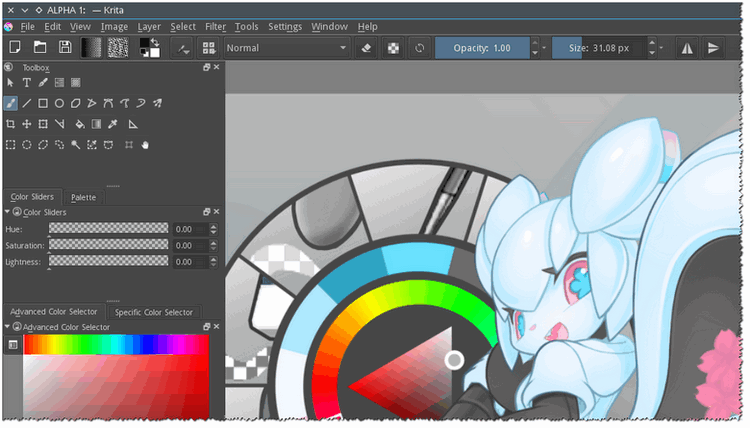Select the Text tool in Toolbox

pos(27,83)
